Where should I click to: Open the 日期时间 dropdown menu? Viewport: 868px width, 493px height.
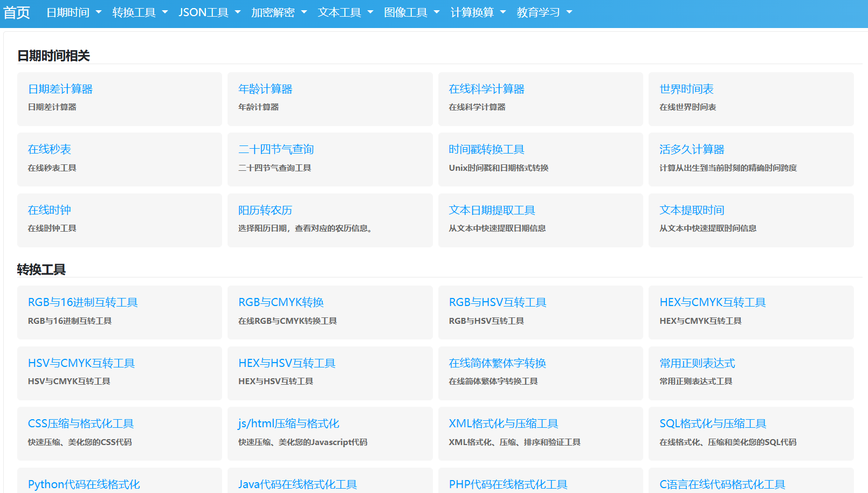pyautogui.click(x=73, y=12)
